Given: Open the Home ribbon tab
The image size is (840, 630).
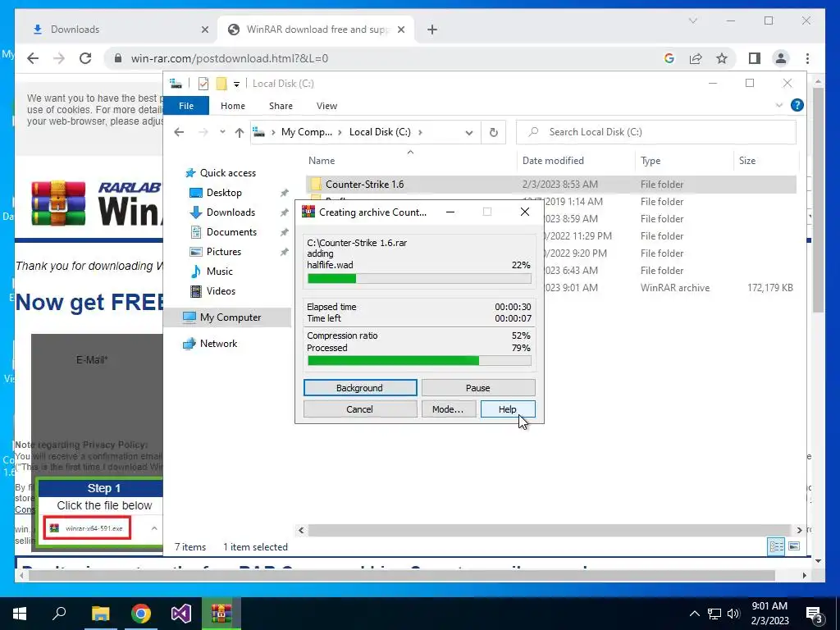Looking at the screenshot, I should tap(232, 106).
